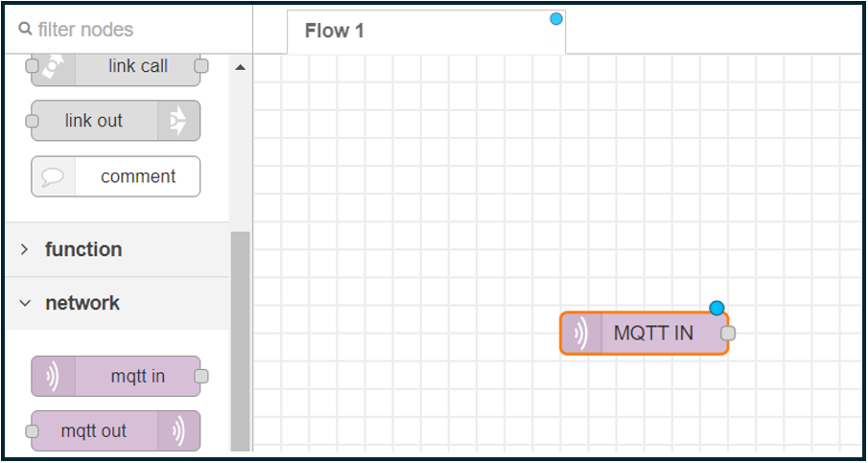Click the link out node's arrow icon
Image resolution: width=868 pixels, height=463 pixels.
tap(178, 121)
